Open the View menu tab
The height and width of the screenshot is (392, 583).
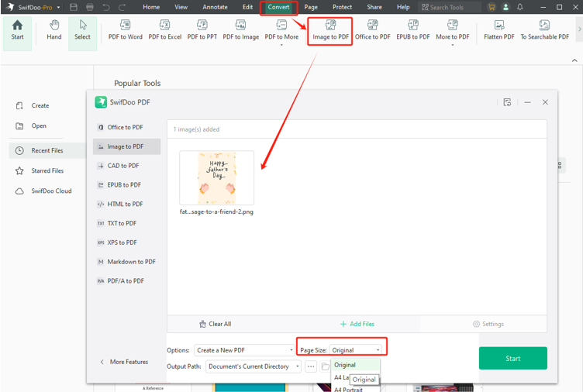181,7
